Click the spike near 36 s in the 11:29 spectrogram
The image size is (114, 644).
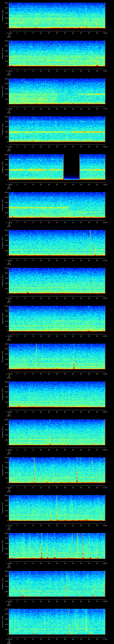pos(66,583)
